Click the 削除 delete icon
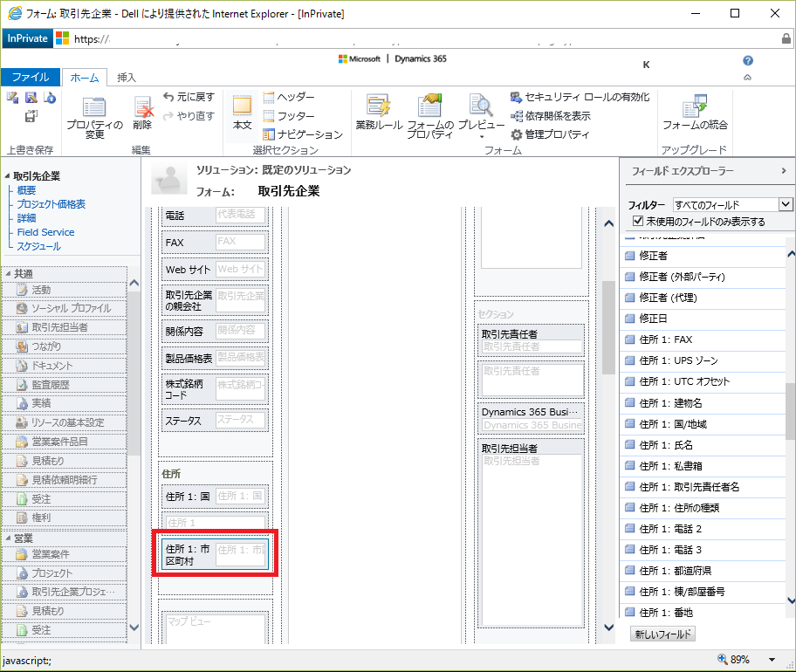 coord(142,113)
